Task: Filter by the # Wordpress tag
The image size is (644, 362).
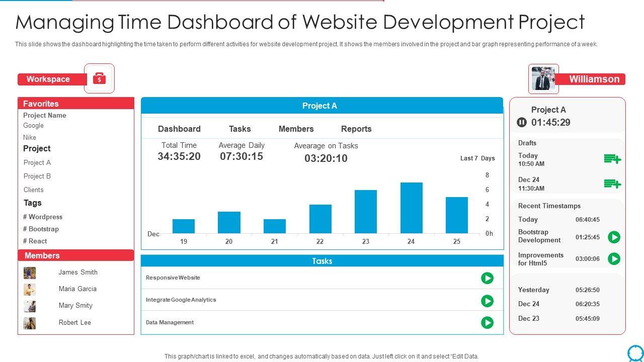Action: point(43,217)
